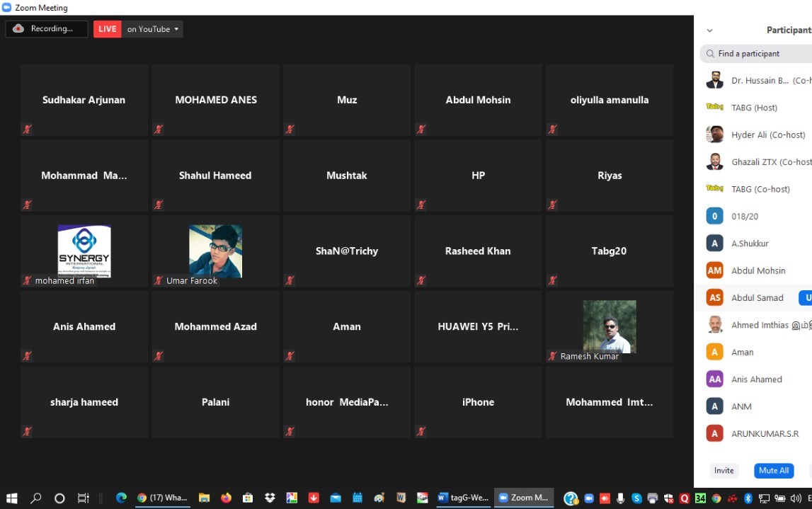The height and width of the screenshot is (509, 812).
Task: Switch to the tagG Word document taskbar window
Action: coord(464,498)
